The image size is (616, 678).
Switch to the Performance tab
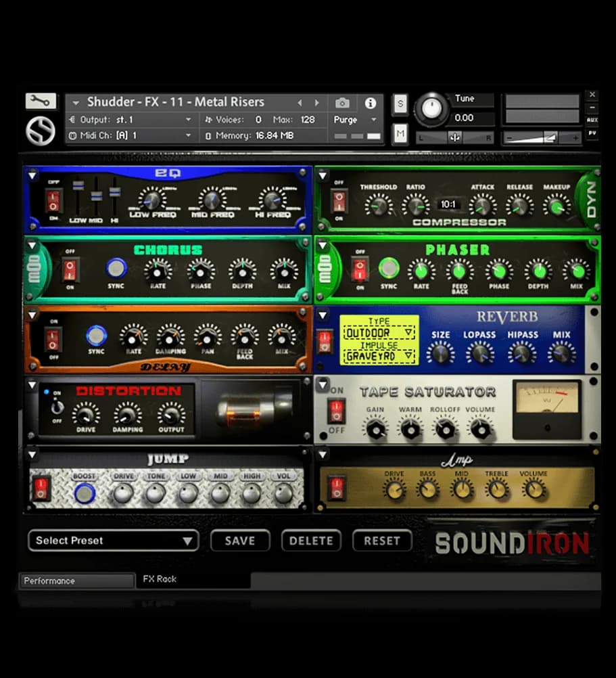77,581
